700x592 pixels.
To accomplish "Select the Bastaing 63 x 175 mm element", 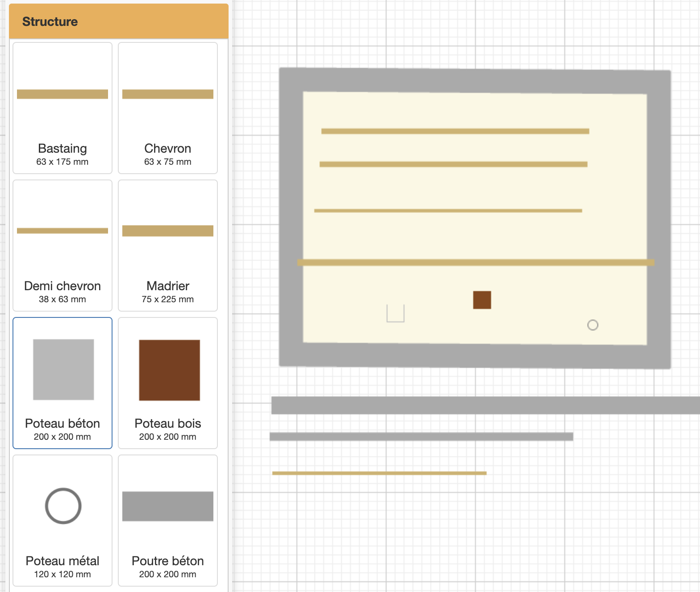I will pos(62,108).
